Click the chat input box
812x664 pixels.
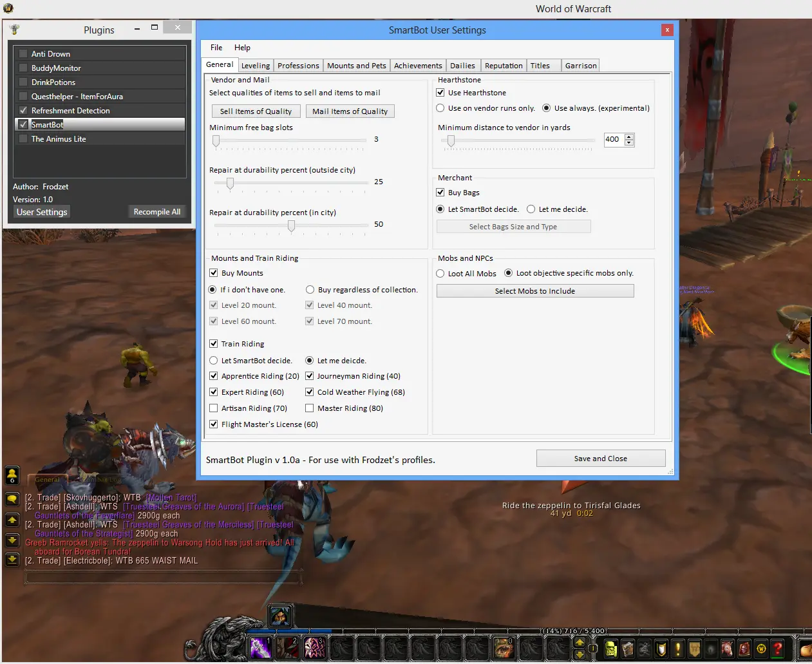click(x=164, y=578)
